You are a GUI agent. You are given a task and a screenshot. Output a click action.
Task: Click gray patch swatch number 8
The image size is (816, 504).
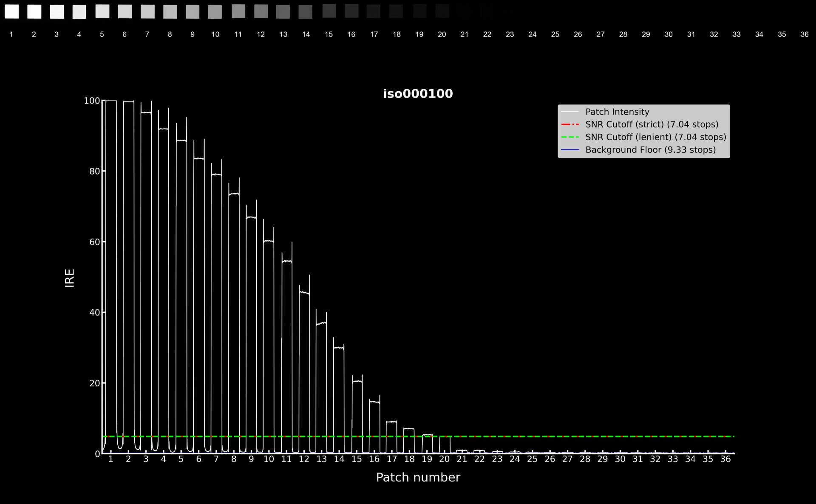(170, 12)
